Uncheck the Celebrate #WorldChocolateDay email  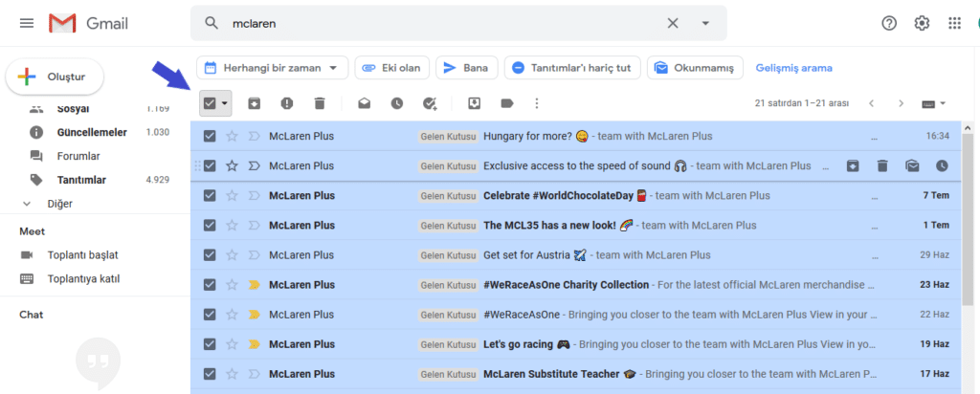210,195
